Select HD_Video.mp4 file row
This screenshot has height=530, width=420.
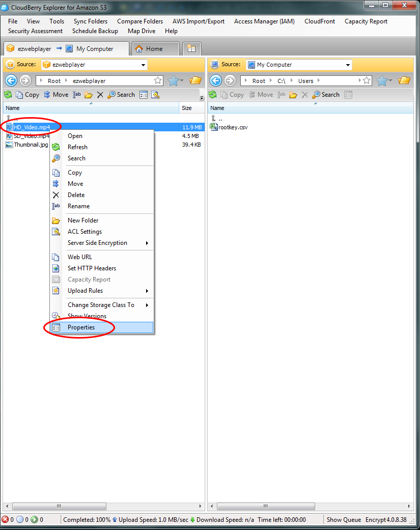[x=104, y=127]
